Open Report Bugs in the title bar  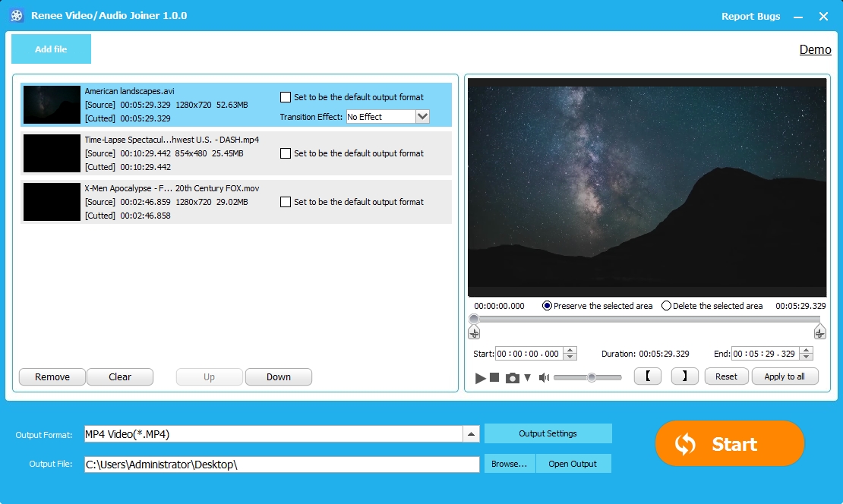pos(750,16)
